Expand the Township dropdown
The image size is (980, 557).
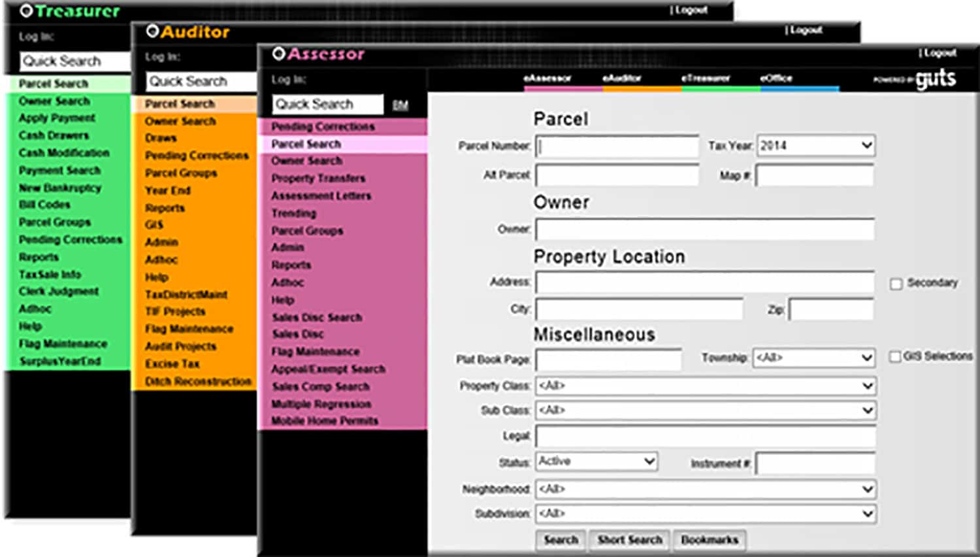click(x=813, y=358)
